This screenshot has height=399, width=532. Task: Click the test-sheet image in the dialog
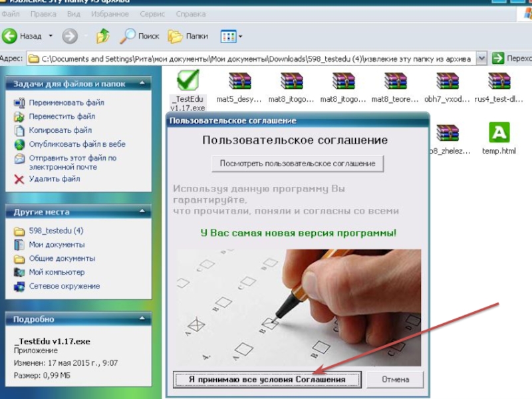(299, 307)
